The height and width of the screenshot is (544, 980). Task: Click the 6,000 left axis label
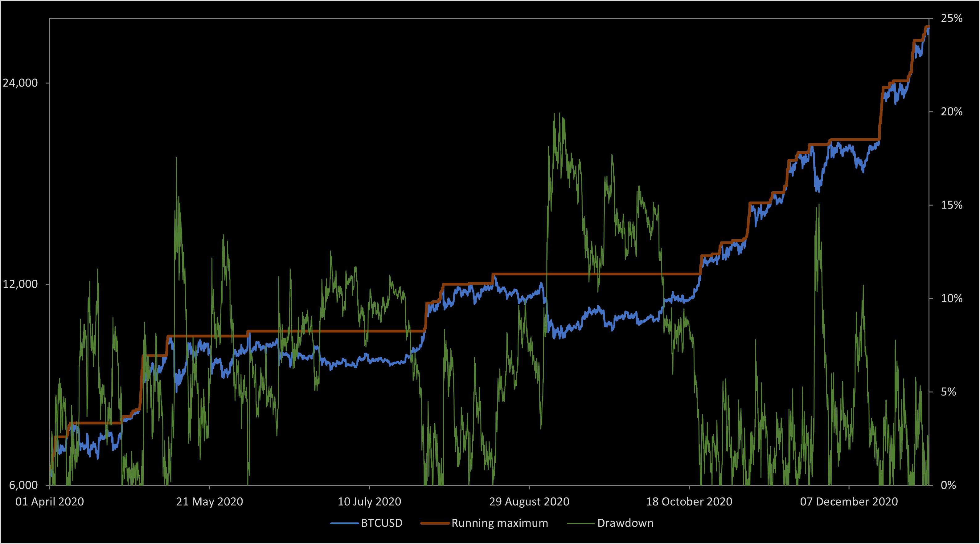(24, 485)
